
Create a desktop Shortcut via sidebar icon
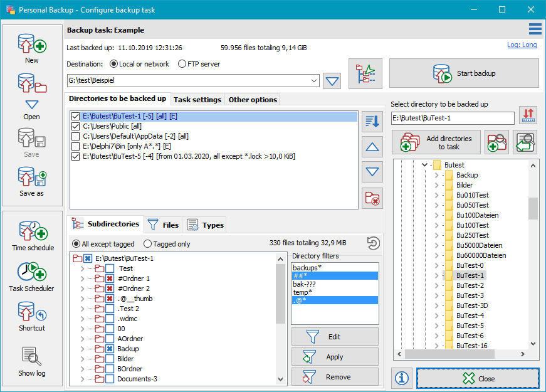point(32,311)
